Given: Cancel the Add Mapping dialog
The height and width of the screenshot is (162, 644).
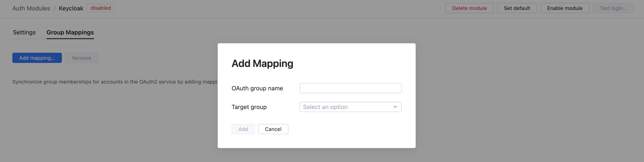Looking at the screenshot, I should [x=273, y=129].
